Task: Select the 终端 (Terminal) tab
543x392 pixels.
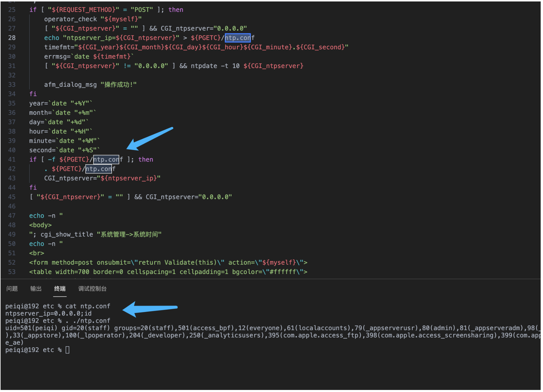Action: 60,289
